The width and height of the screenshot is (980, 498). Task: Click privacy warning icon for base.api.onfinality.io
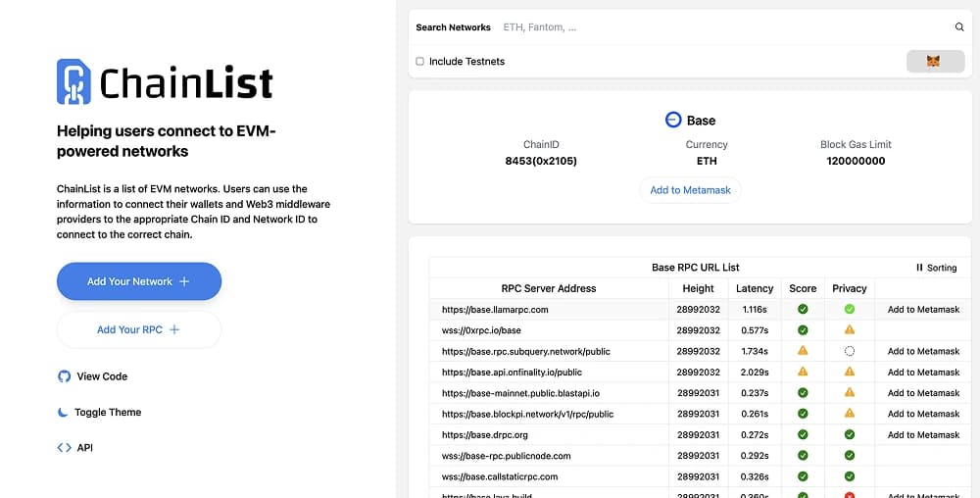point(850,372)
